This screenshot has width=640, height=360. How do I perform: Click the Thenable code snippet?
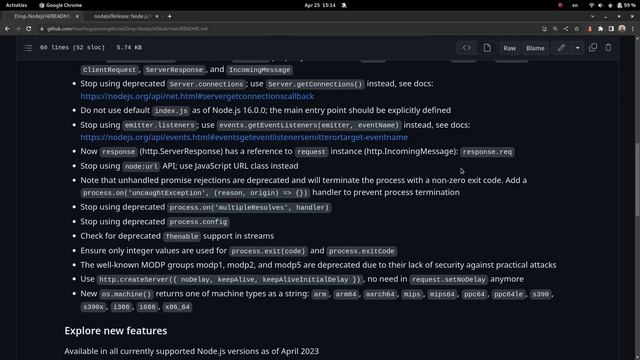[182, 236]
